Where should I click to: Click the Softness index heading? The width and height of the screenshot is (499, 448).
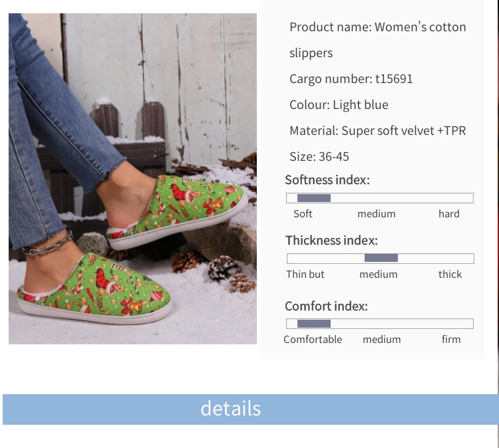coord(327,180)
